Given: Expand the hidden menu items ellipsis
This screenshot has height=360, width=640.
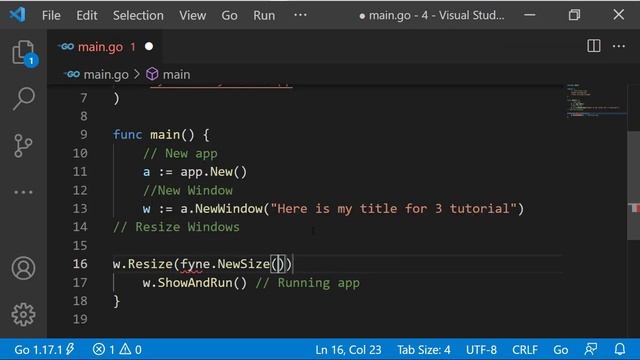Looking at the screenshot, I should [300, 15].
